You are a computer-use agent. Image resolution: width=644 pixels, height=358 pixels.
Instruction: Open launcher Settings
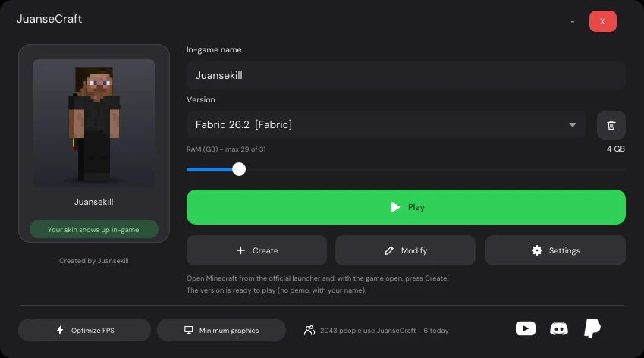coord(555,250)
